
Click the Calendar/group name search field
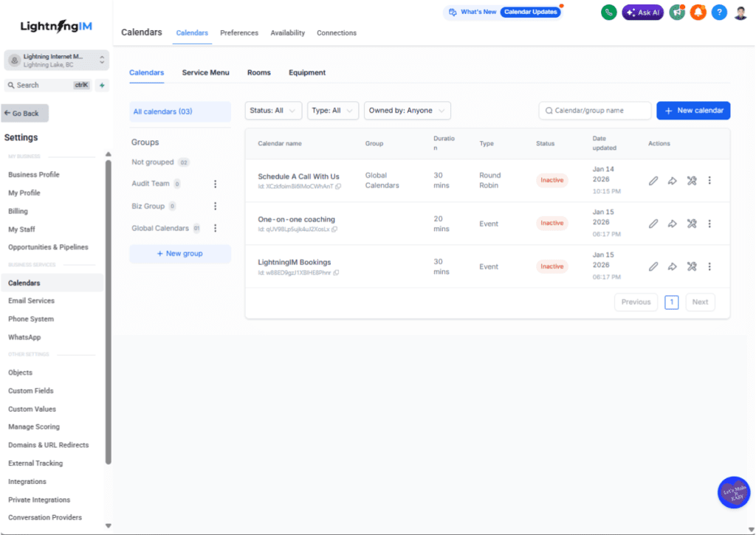point(594,110)
